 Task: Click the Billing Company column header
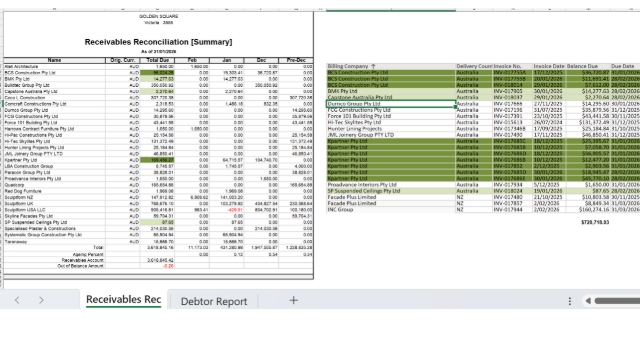[x=391, y=66]
